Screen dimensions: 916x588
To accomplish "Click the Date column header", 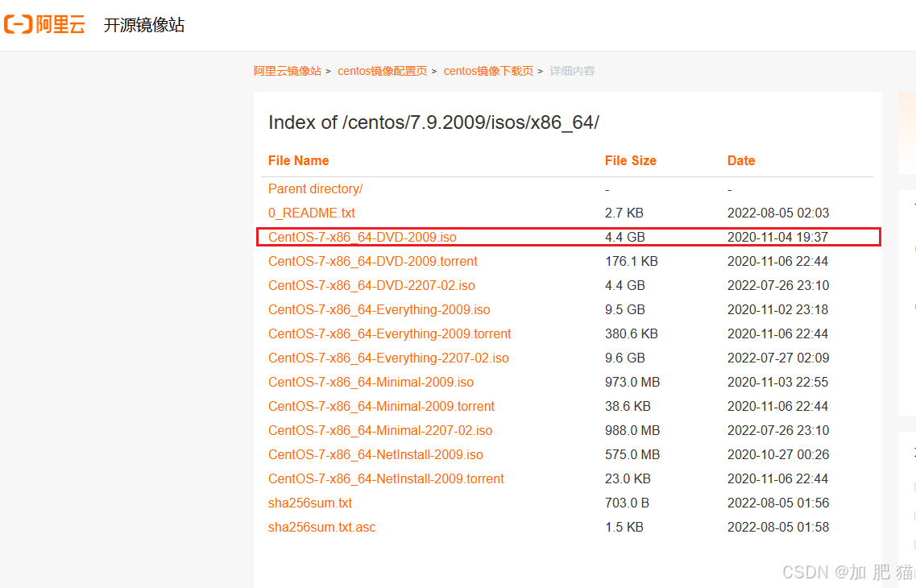I will [740, 160].
